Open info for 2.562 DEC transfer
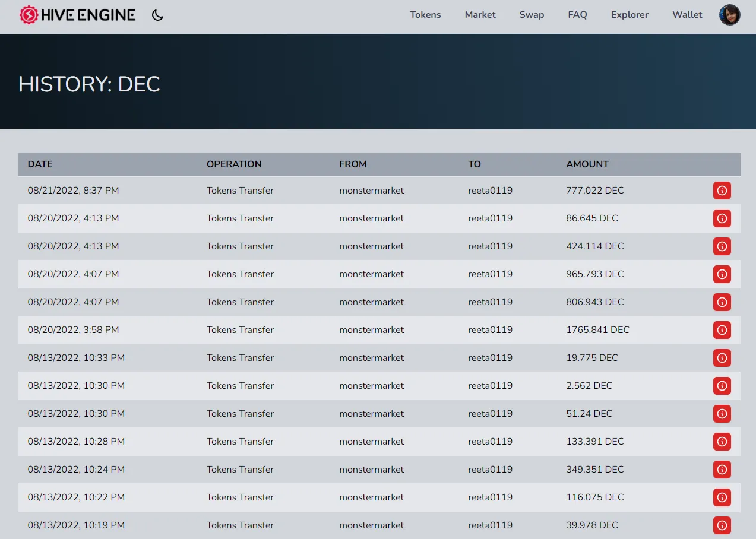 [x=722, y=386]
